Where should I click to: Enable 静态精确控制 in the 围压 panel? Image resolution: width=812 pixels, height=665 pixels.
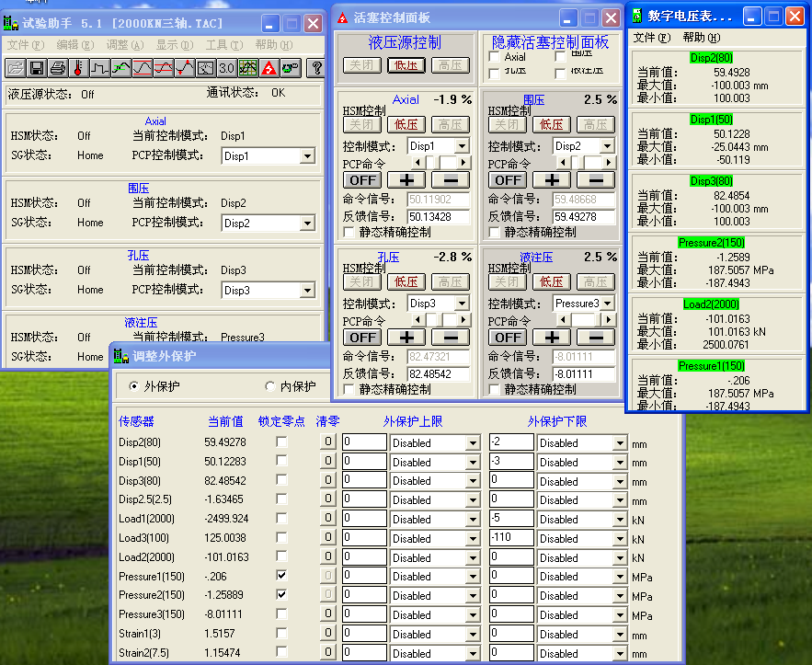pyautogui.click(x=495, y=232)
